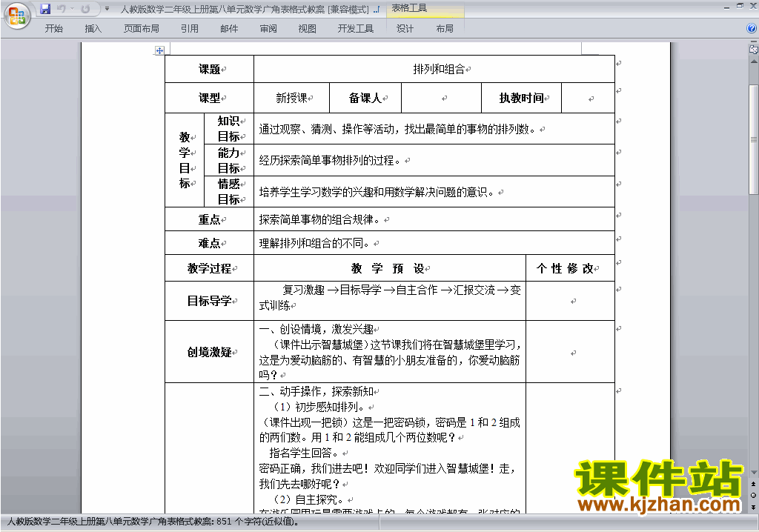Viewport: 759px width, 532px height.
Task: Redo the last action
Action: pyautogui.click(x=85, y=9)
